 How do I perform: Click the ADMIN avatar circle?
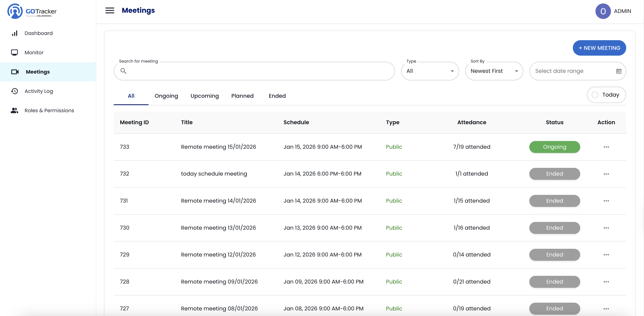tap(603, 11)
